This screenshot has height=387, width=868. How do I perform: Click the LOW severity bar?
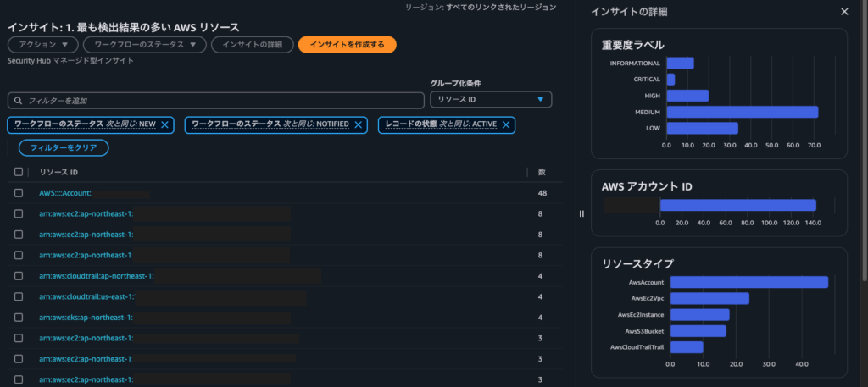click(703, 128)
